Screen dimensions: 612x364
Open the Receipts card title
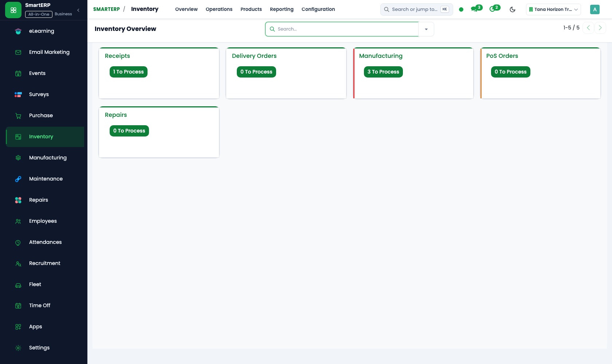tap(117, 56)
